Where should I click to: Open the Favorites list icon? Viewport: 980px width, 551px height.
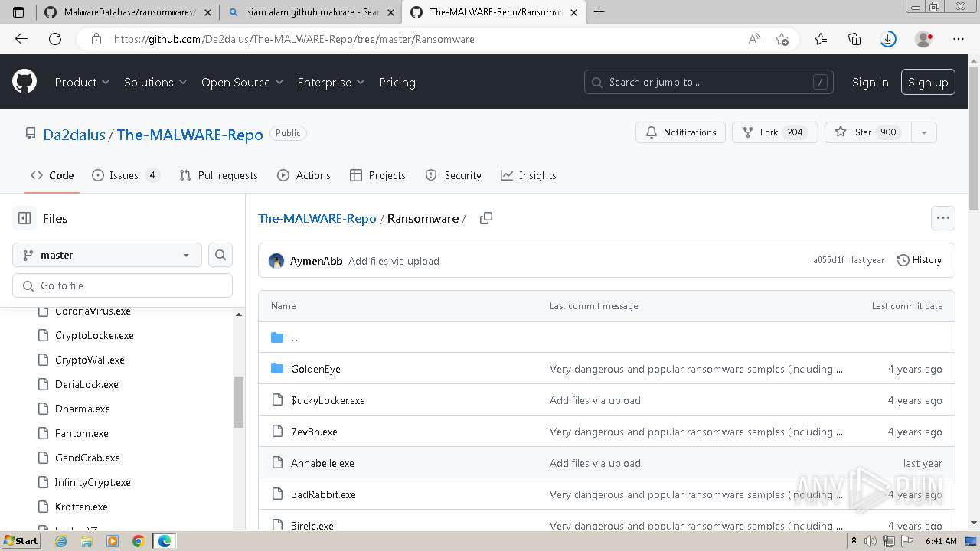[821, 39]
